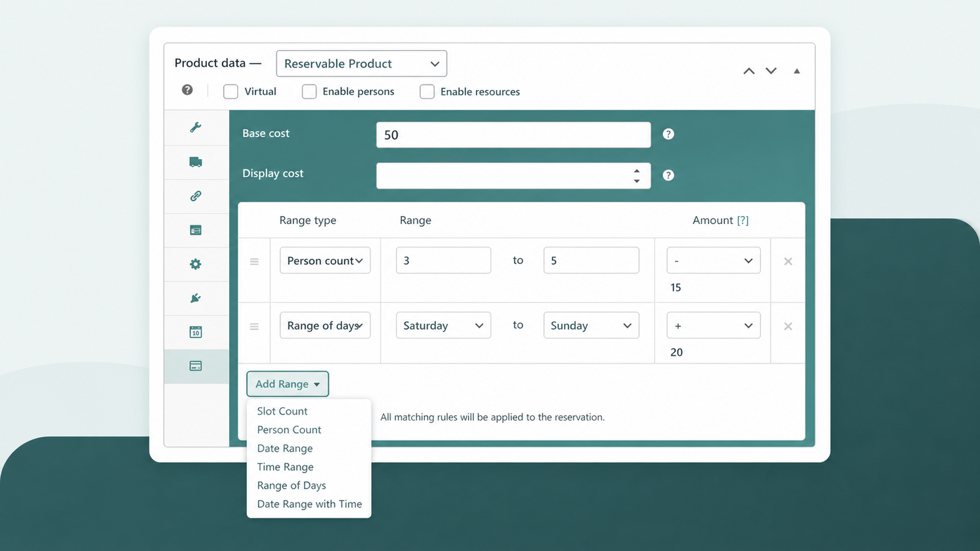This screenshot has width=980, height=551.
Task: Open the Costs tab card icon
Action: pos(195,366)
